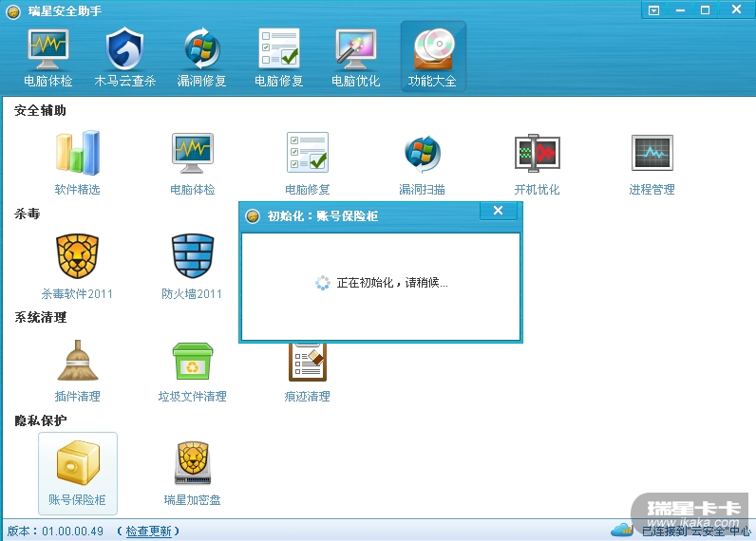Switch to 电脑优化 toolbar tab
This screenshot has width=756, height=541.
356,58
